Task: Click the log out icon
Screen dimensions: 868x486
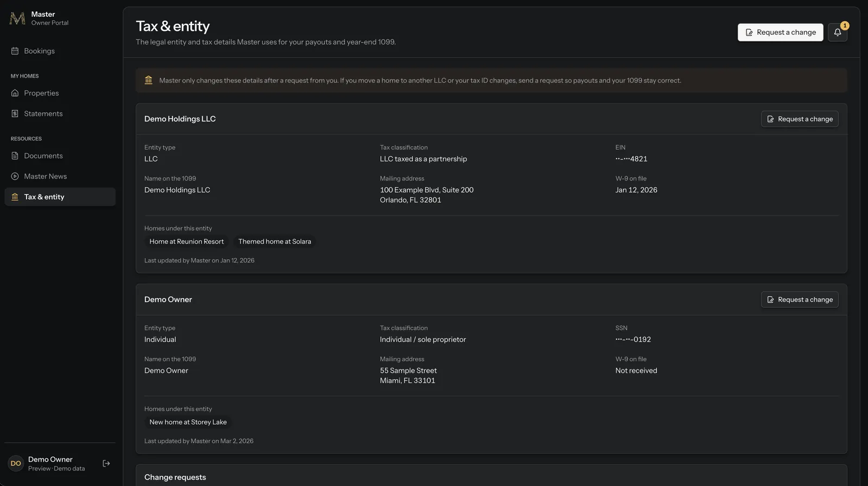Action: [x=106, y=463]
